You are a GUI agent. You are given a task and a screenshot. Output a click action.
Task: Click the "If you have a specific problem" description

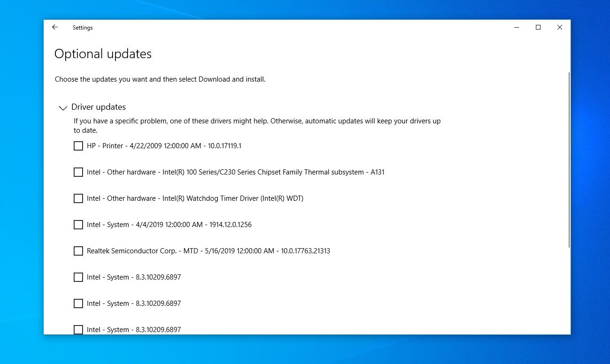[x=257, y=125]
